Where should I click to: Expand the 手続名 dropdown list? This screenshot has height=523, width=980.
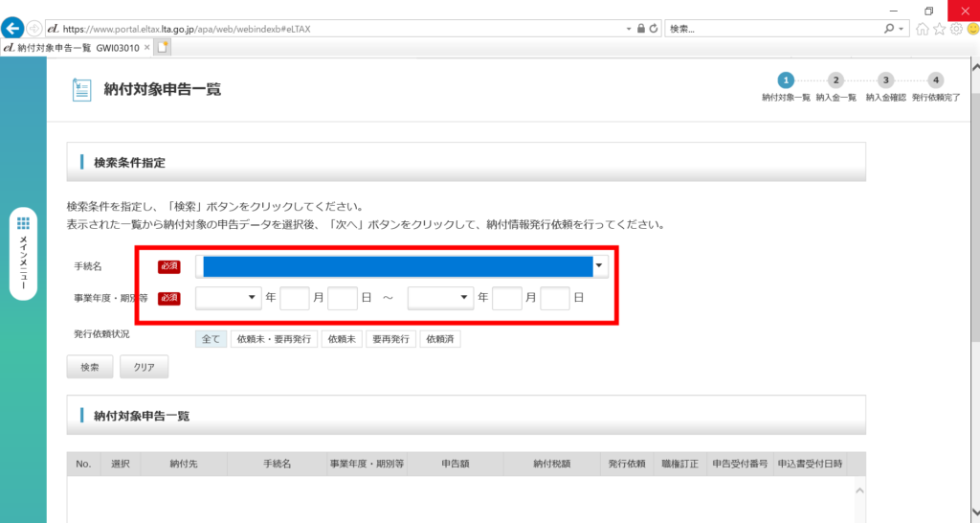pyautogui.click(x=599, y=266)
